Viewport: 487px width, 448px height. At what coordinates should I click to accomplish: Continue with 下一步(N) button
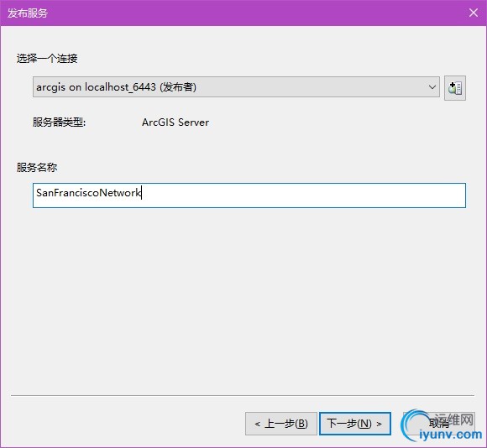click(354, 424)
